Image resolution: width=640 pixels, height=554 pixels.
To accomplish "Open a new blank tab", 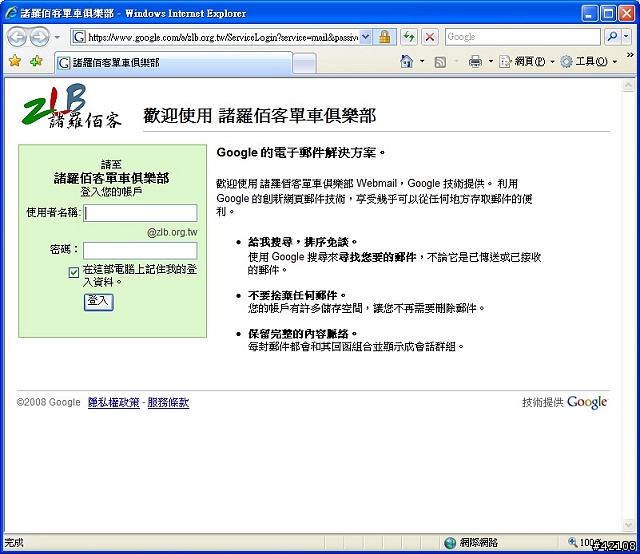I will [304, 64].
